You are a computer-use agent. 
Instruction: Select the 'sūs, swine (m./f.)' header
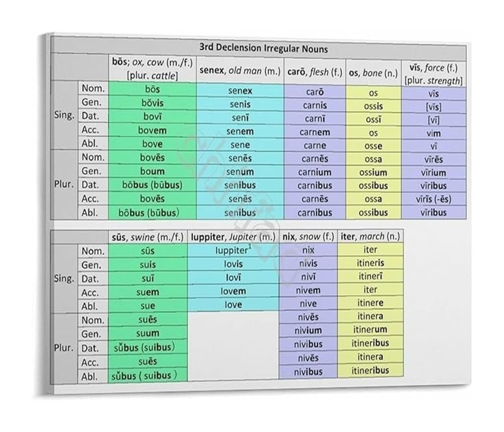pyautogui.click(x=147, y=237)
